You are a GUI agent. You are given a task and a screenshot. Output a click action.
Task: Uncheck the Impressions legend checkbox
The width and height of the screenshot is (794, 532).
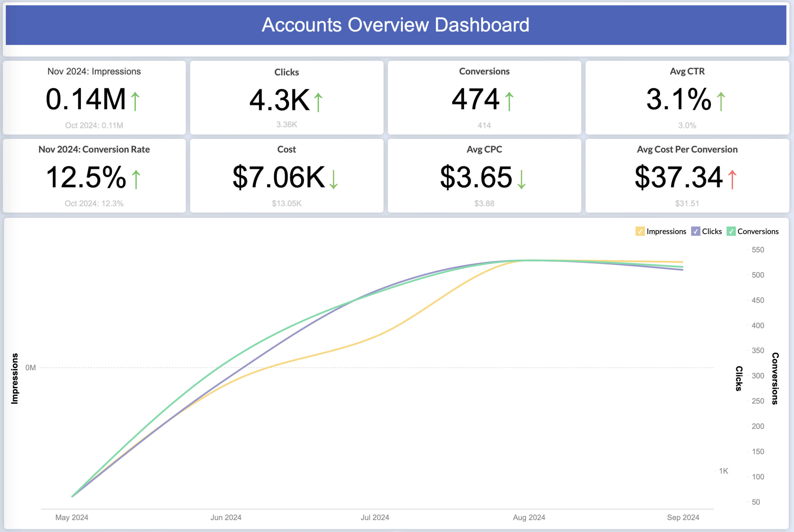coord(640,231)
